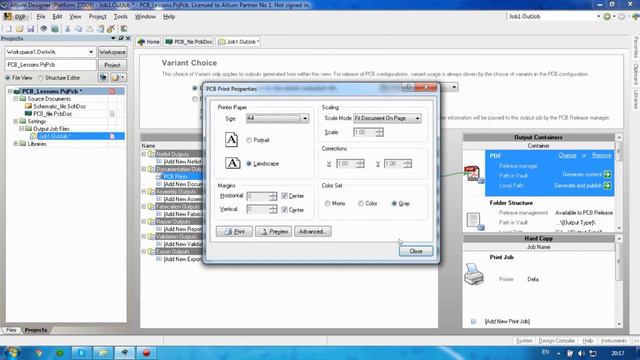Select the Portrait radio button

point(249,140)
